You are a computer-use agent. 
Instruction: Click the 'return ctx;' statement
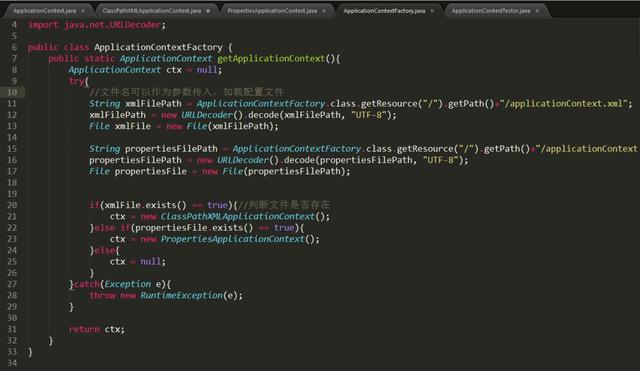pyautogui.click(x=97, y=329)
